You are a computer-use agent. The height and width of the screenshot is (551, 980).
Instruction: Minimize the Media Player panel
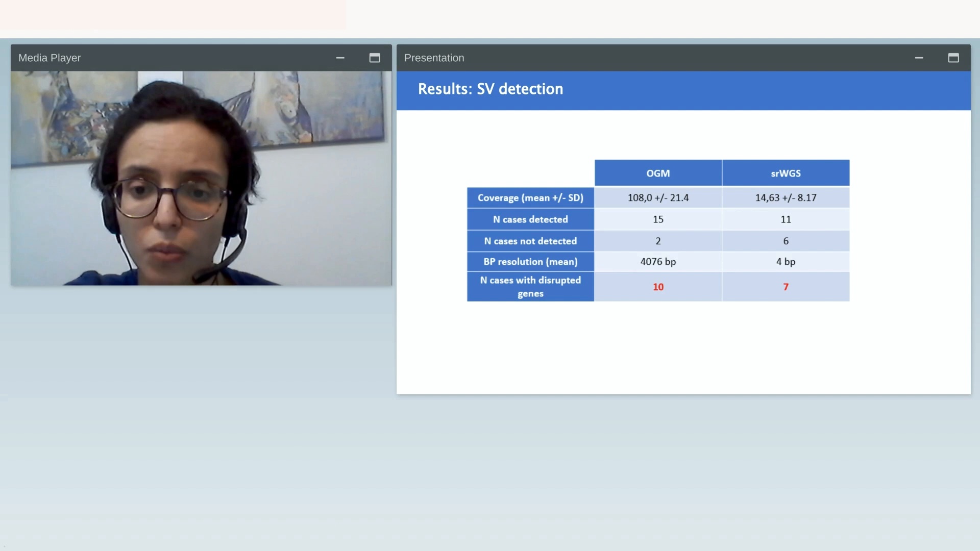(x=340, y=58)
